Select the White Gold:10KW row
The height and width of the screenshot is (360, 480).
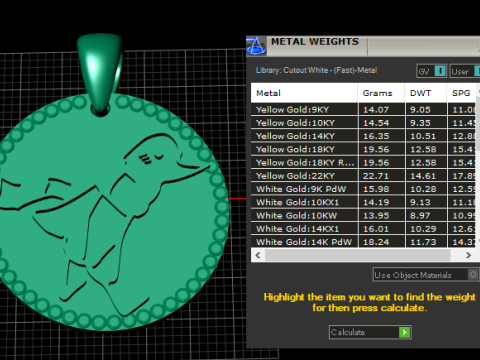pyautogui.click(x=363, y=216)
